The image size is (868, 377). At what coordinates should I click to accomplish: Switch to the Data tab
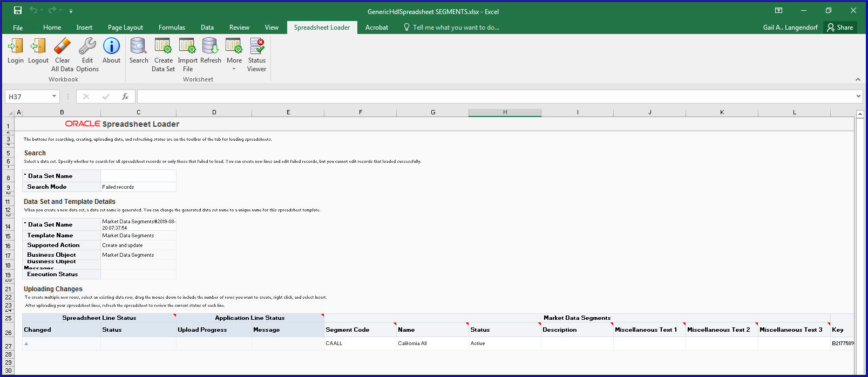point(207,28)
